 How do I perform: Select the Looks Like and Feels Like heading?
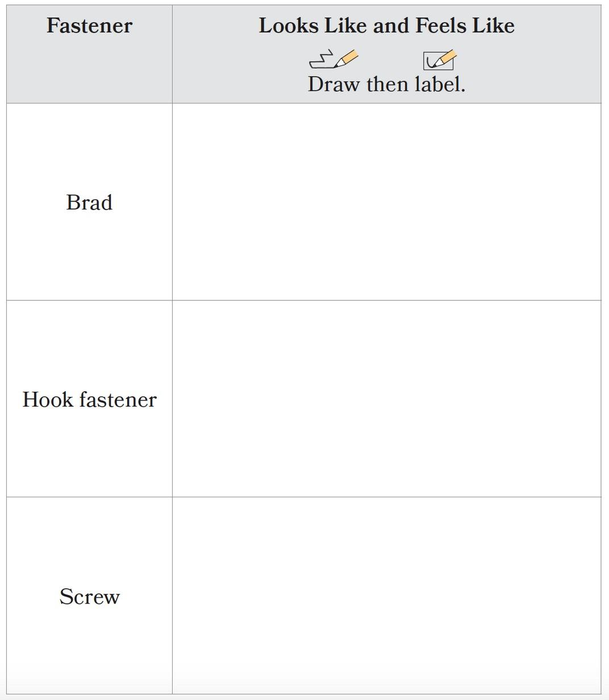(386, 26)
